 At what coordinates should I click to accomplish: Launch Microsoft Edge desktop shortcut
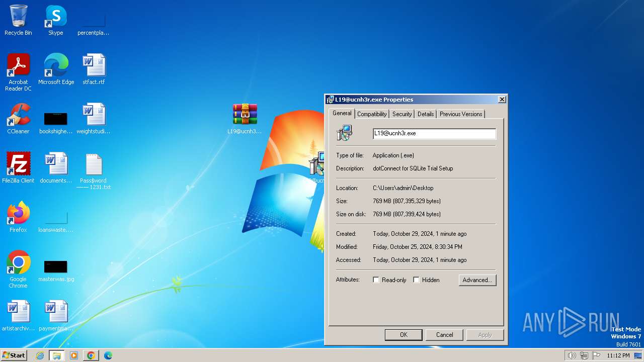click(x=56, y=69)
